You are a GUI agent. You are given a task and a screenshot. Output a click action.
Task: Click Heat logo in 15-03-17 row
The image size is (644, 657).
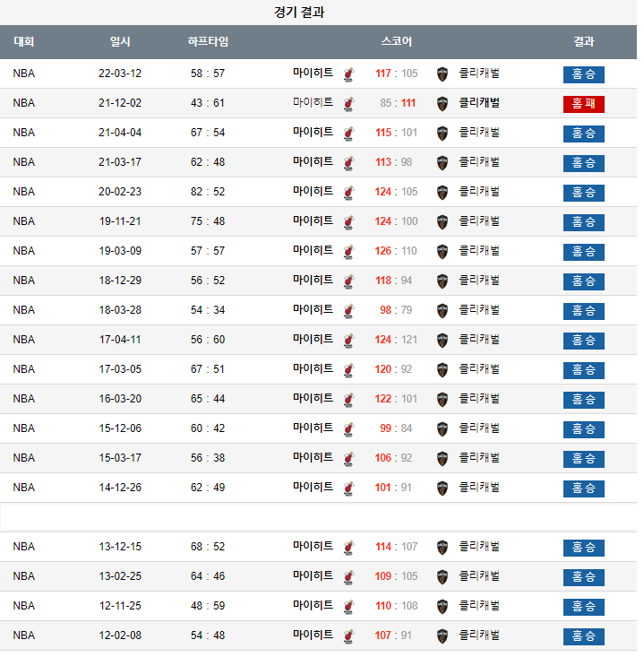[348, 459]
